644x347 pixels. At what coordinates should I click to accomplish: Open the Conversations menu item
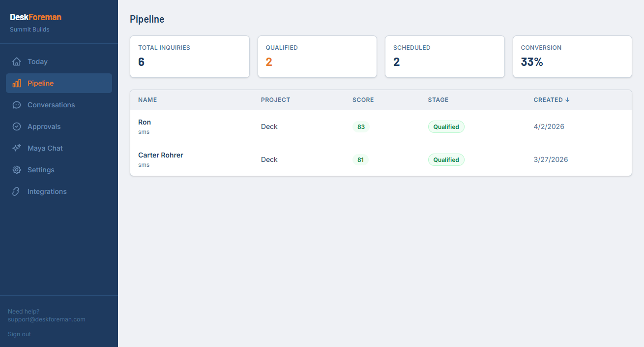tap(51, 105)
